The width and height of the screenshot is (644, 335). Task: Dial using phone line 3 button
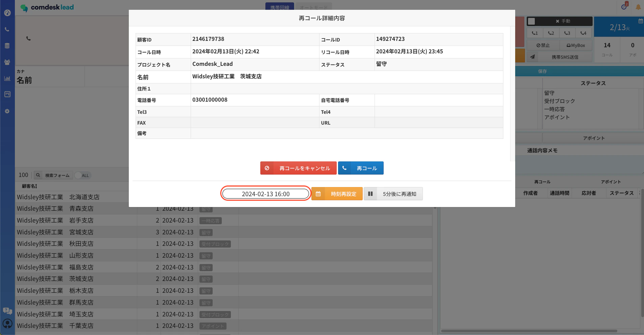567,33
